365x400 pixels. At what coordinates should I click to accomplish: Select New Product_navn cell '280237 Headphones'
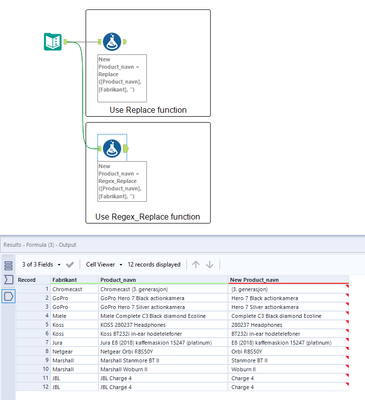point(288,325)
